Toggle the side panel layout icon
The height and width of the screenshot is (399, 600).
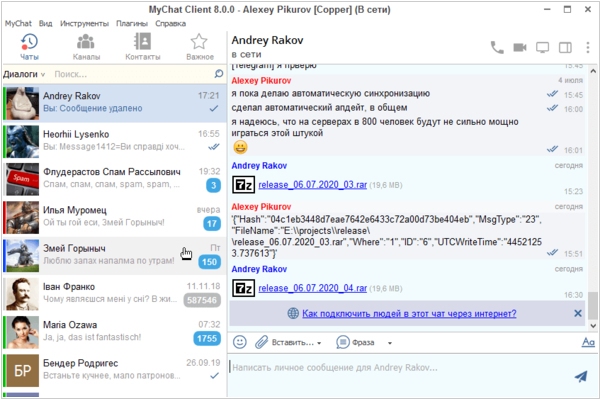pyautogui.click(x=565, y=47)
